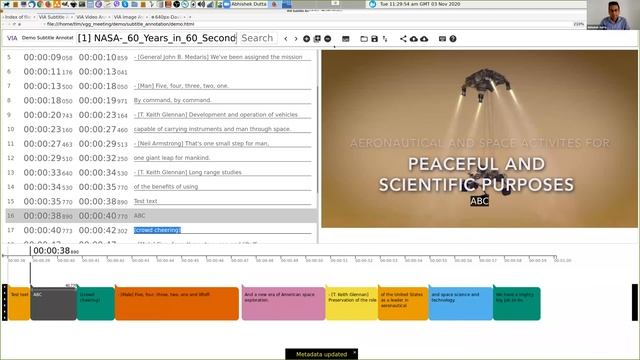Click start time 00:00:40 in row 17
This screenshot has width=640, height=360.
[x=48, y=230]
